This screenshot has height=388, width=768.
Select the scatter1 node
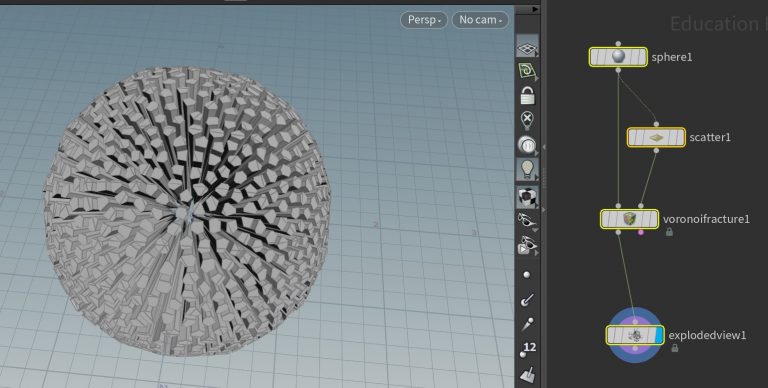click(656, 138)
